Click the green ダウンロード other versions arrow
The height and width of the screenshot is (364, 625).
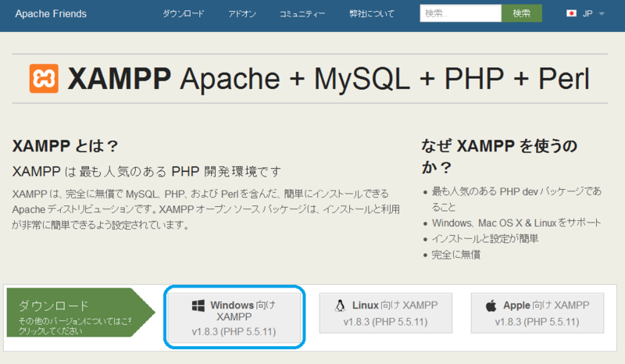[81, 312]
